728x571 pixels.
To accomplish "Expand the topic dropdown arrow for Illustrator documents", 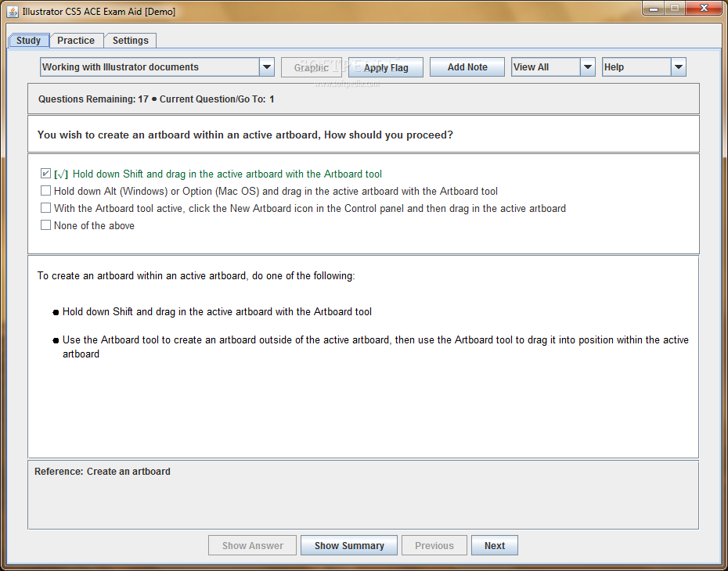I will tap(267, 66).
